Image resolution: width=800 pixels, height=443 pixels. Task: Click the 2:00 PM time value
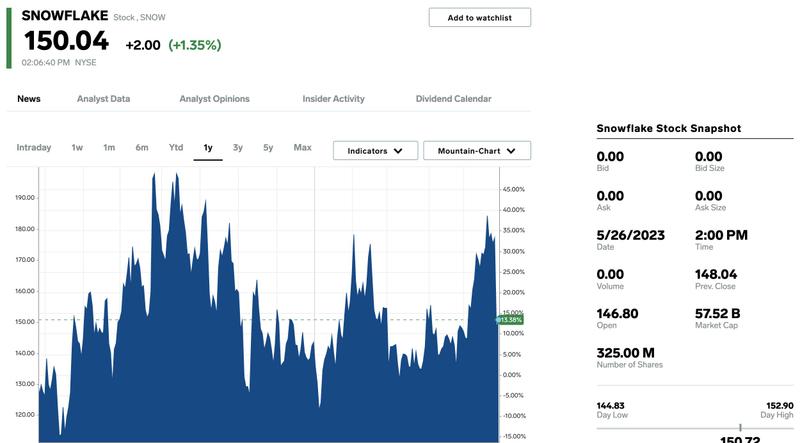pyautogui.click(x=721, y=235)
